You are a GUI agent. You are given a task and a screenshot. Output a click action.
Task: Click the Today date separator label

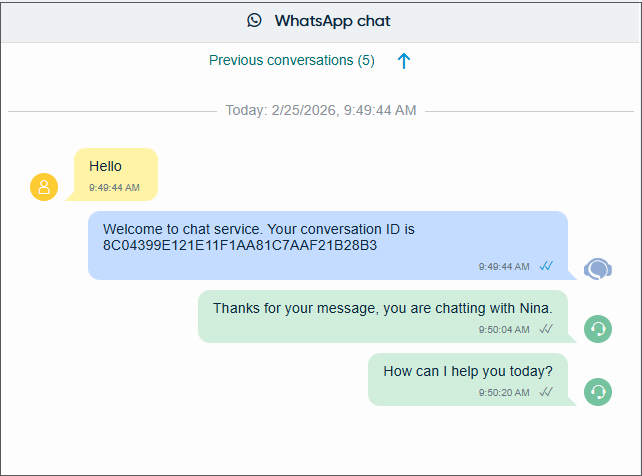pyautogui.click(x=321, y=110)
